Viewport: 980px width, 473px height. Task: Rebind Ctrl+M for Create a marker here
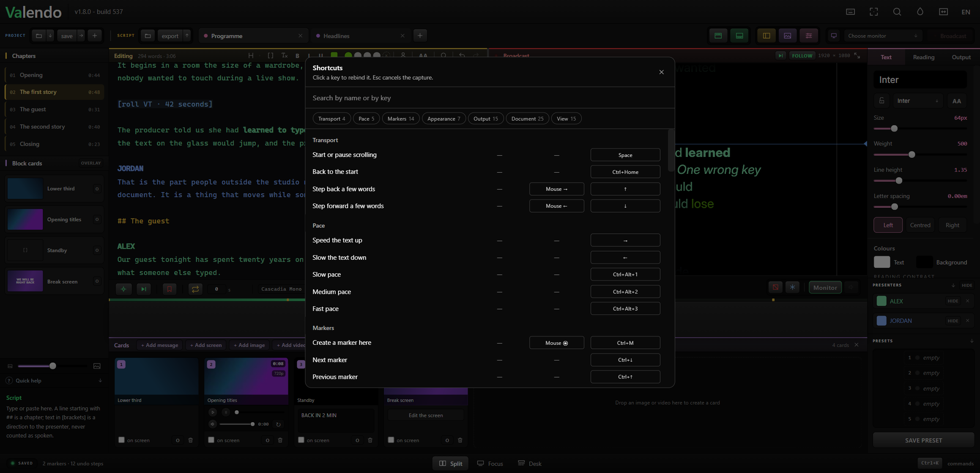pos(625,343)
